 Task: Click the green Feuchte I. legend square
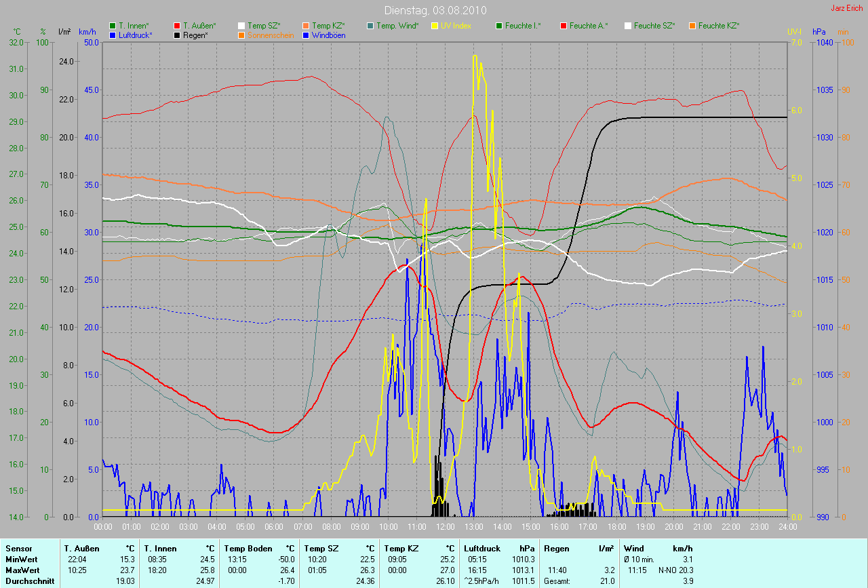pyautogui.click(x=500, y=26)
